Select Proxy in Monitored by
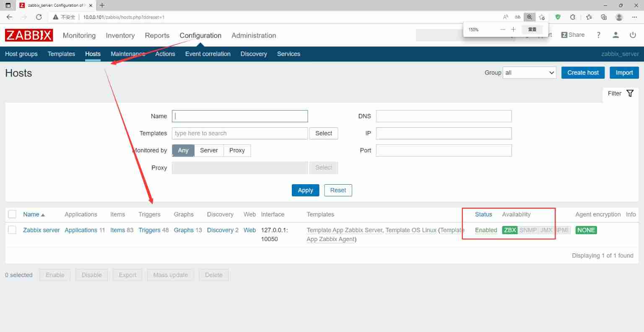The image size is (644, 332). [x=237, y=150]
